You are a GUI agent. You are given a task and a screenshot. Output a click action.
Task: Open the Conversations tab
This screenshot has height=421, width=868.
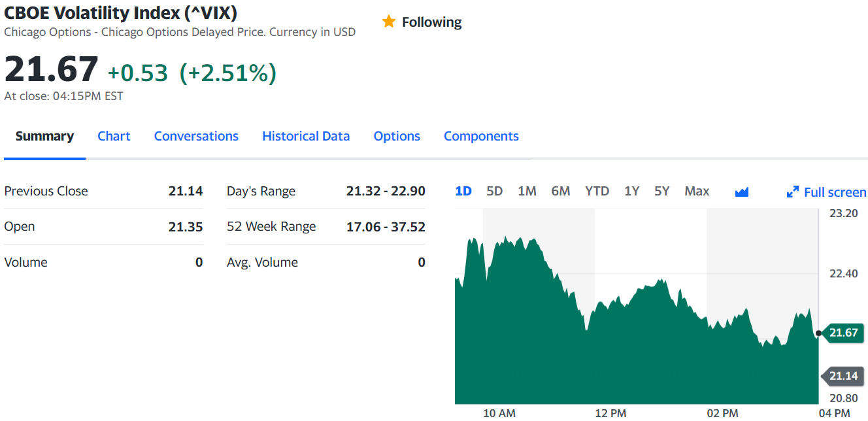(196, 136)
